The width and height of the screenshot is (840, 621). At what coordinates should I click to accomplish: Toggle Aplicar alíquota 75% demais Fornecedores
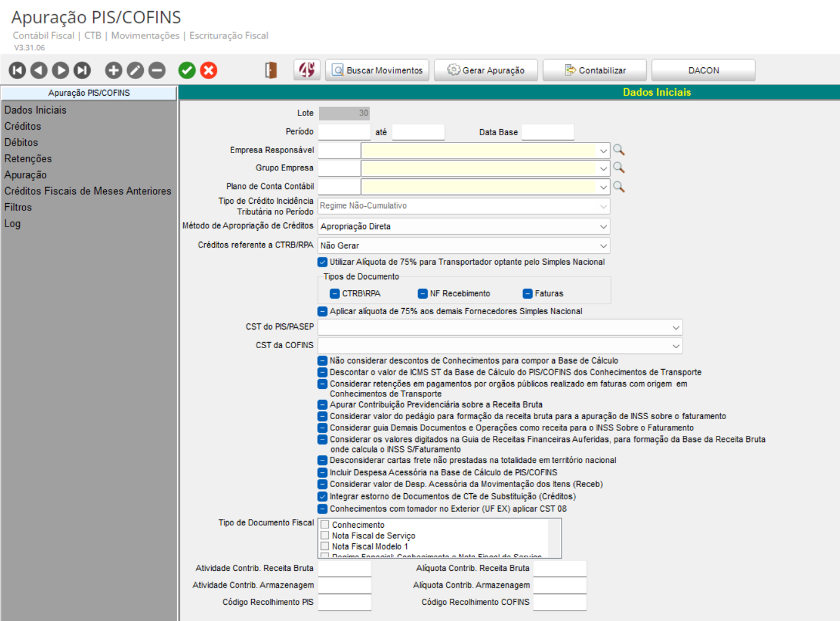(x=322, y=311)
